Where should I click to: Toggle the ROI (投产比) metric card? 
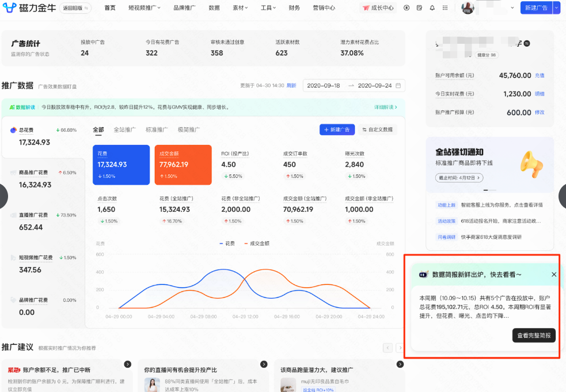245,165
